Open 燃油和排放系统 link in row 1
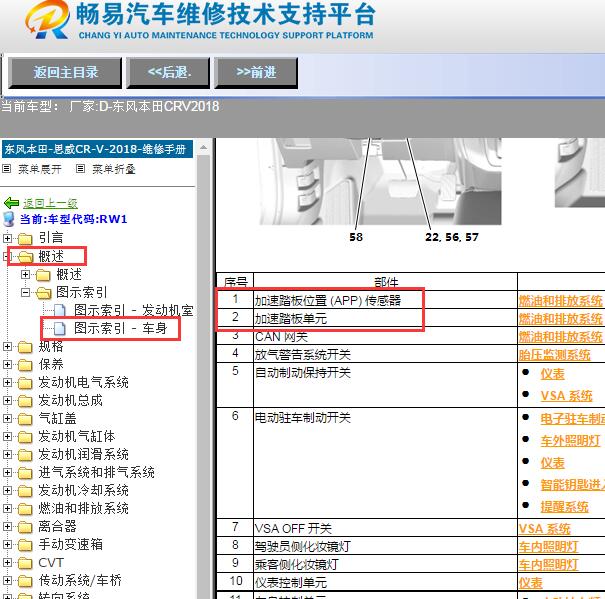Viewport: 605px width, 599px height. tap(560, 300)
